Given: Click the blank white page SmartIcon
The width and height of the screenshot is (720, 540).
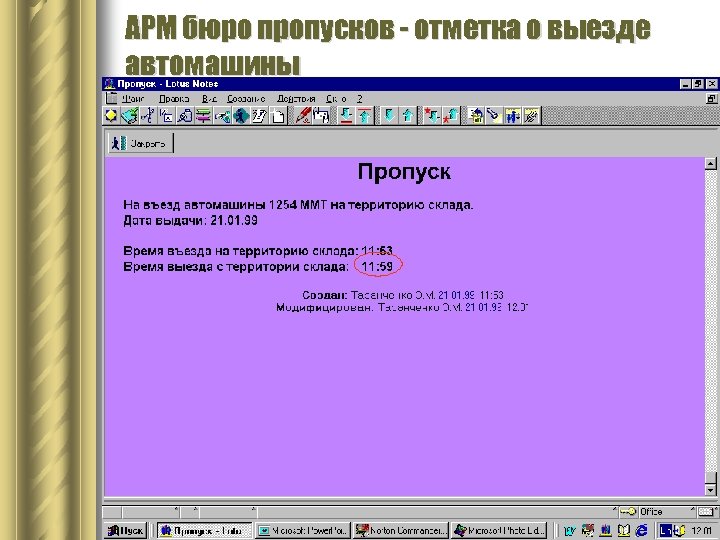Looking at the screenshot, I should point(278,116).
